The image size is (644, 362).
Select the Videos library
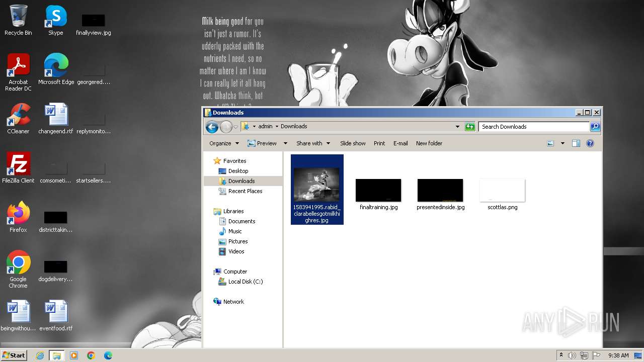pos(236,251)
